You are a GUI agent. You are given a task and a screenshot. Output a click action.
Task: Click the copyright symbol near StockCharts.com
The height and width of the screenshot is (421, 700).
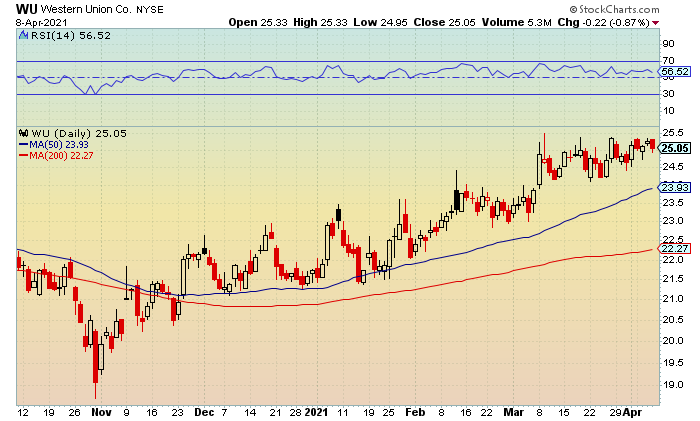pos(573,9)
